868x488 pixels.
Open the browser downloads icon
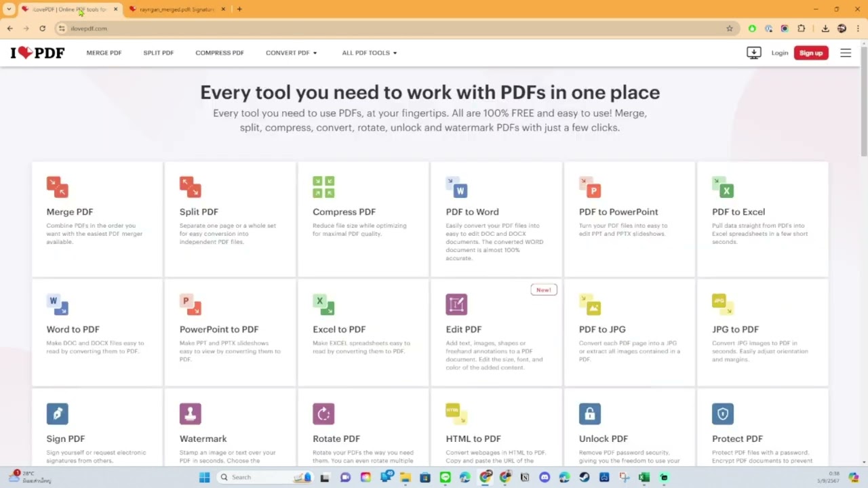click(x=825, y=28)
